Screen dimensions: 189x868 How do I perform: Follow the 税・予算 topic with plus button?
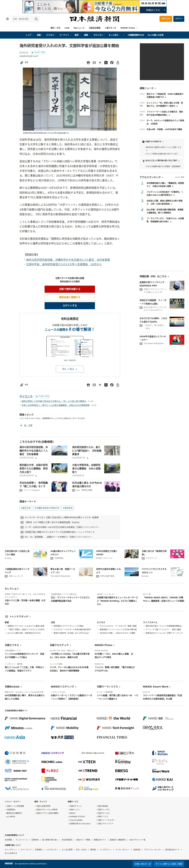pyautogui.click(x=21, y=425)
